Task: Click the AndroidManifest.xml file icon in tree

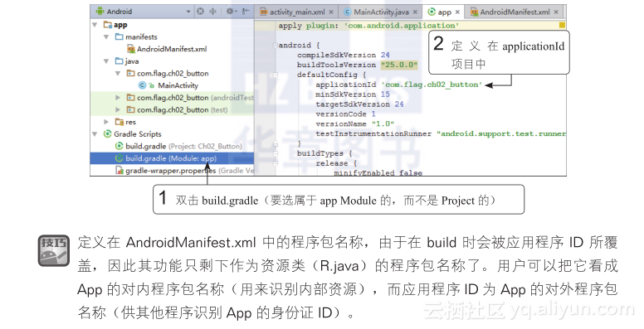Action: point(131,49)
